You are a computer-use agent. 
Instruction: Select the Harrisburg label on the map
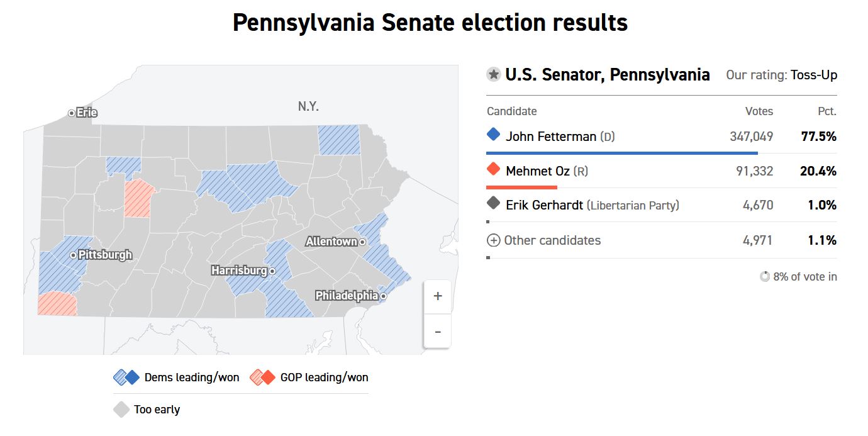click(239, 271)
